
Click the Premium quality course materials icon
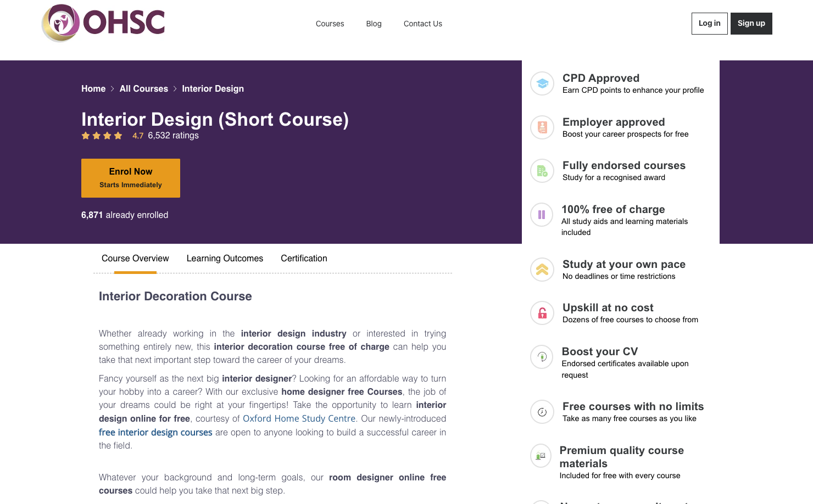pos(541,456)
